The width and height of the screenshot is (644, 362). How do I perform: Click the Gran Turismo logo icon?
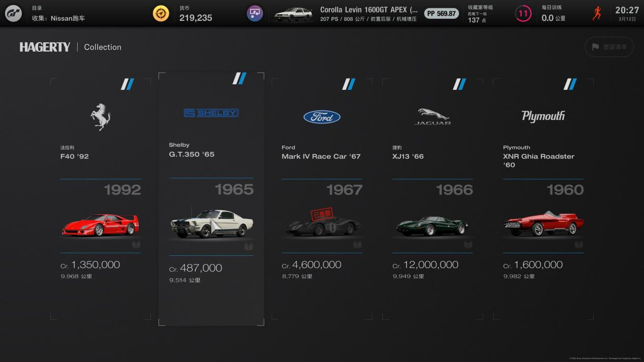point(13,13)
